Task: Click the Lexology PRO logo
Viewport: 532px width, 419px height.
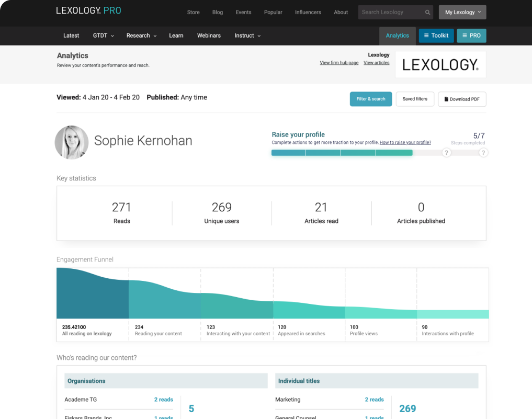Action: coord(88,10)
